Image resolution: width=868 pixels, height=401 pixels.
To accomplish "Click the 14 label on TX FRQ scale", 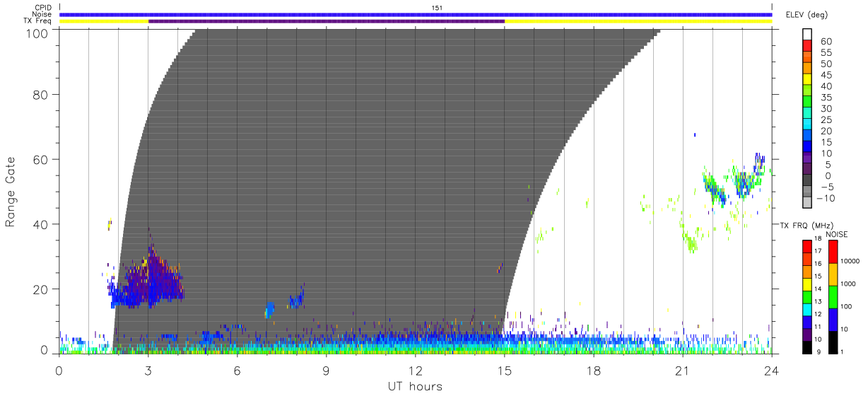I will pyautogui.click(x=818, y=289).
